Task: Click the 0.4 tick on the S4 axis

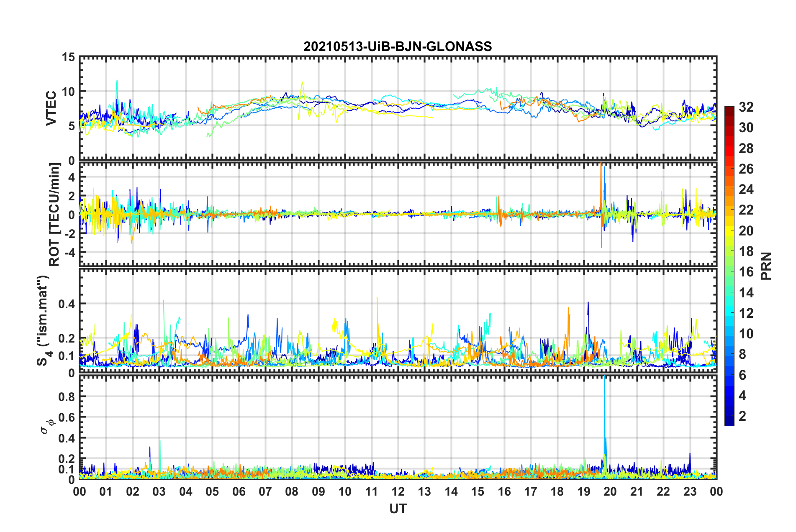Action: [x=67, y=304]
